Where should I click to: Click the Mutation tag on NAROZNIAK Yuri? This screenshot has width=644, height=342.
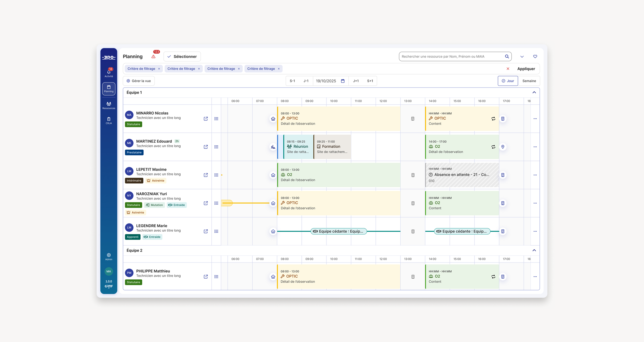tap(154, 205)
